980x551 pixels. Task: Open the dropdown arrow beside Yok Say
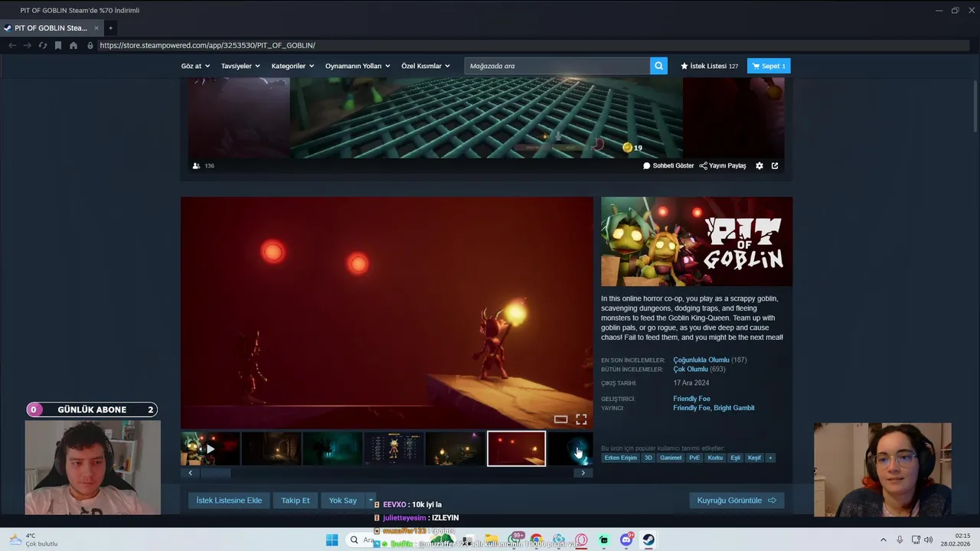coord(371,500)
